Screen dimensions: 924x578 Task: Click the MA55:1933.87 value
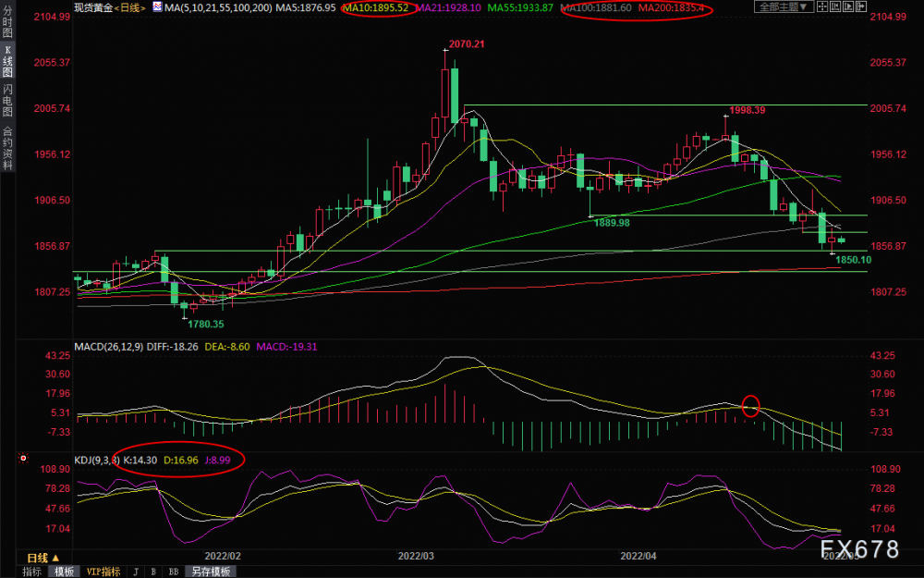[x=520, y=7]
